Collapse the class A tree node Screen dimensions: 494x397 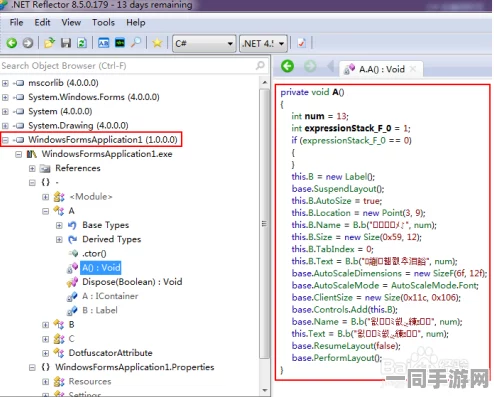(x=45, y=211)
